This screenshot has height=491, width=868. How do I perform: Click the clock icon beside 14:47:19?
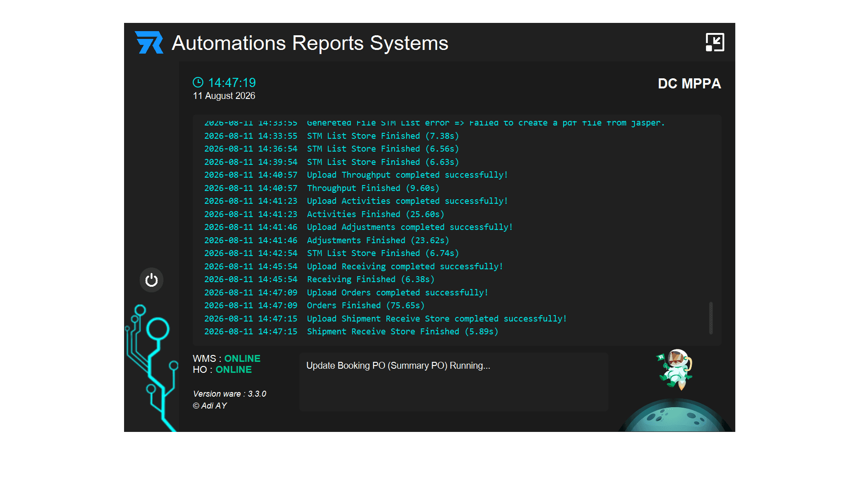[198, 82]
